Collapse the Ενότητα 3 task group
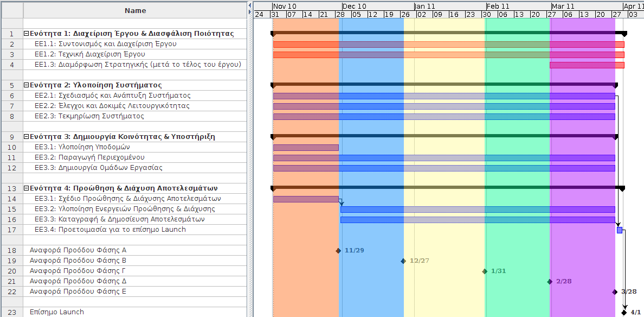 [27, 136]
